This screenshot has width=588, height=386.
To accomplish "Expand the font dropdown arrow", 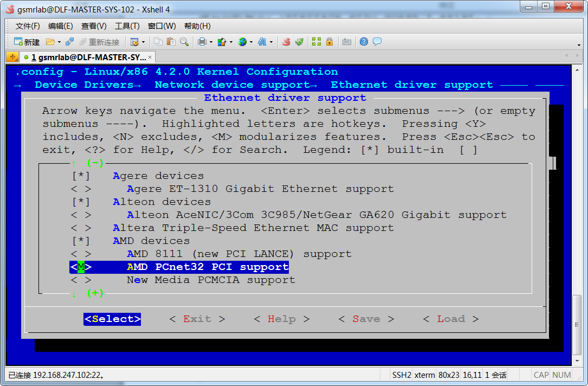I will point(271,42).
